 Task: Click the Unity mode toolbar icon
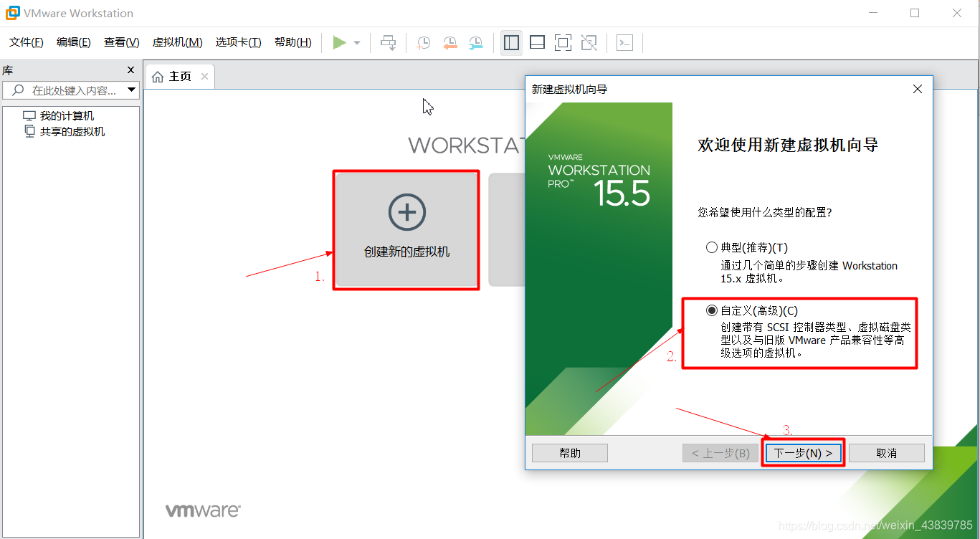(589, 43)
